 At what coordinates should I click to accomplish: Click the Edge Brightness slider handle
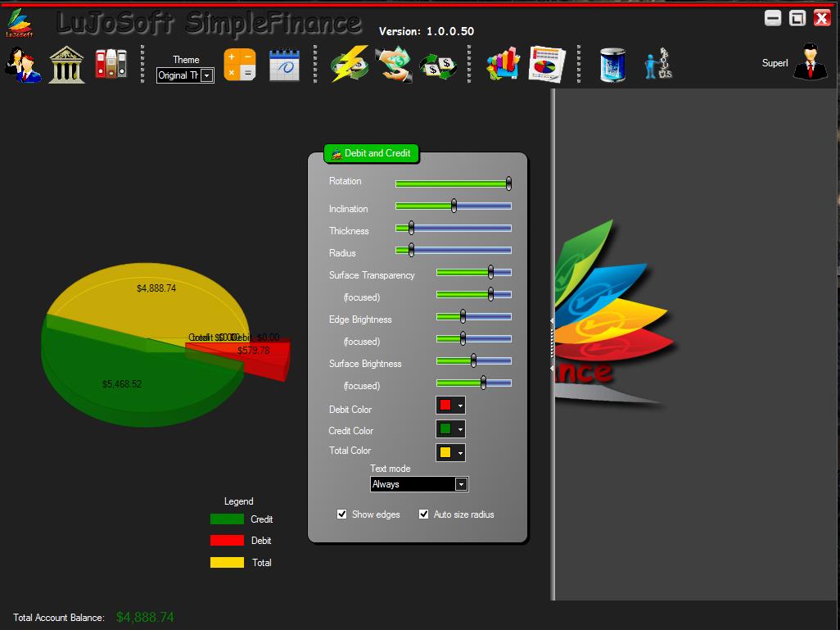[x=463, y=316]
